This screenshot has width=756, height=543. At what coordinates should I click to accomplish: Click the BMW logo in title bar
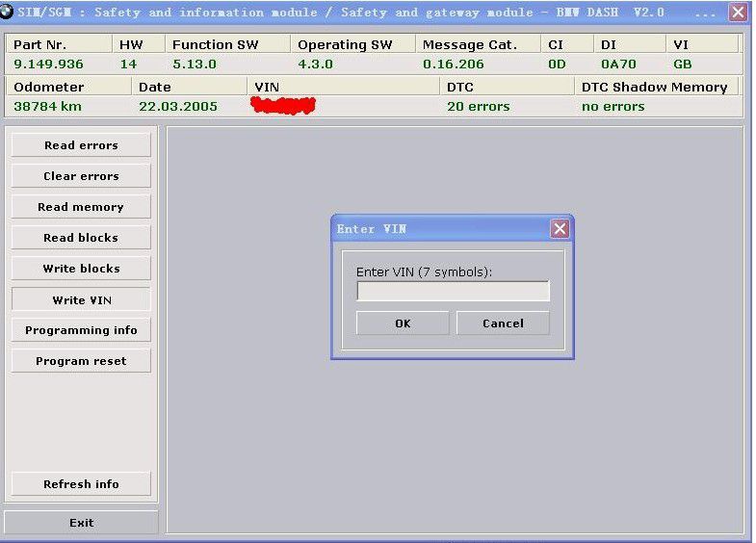[x=8, y=13]
